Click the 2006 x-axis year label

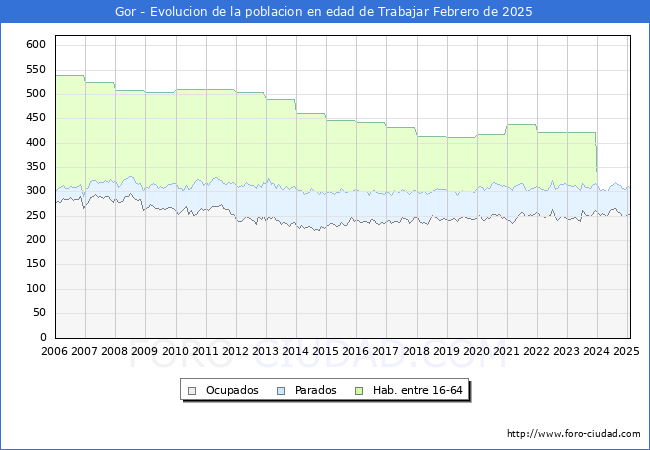click(x=54, y=351)
